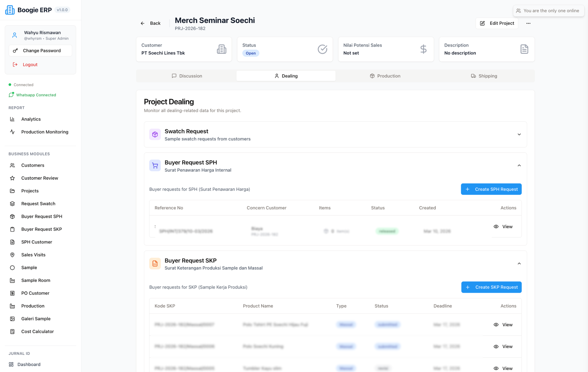Click the Analytics chart icon in sidebar

[12, 119]
